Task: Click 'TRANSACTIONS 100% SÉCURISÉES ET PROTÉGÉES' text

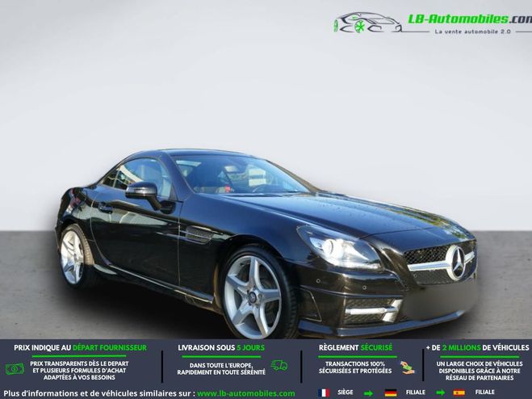Action: (x=355, y=367)
